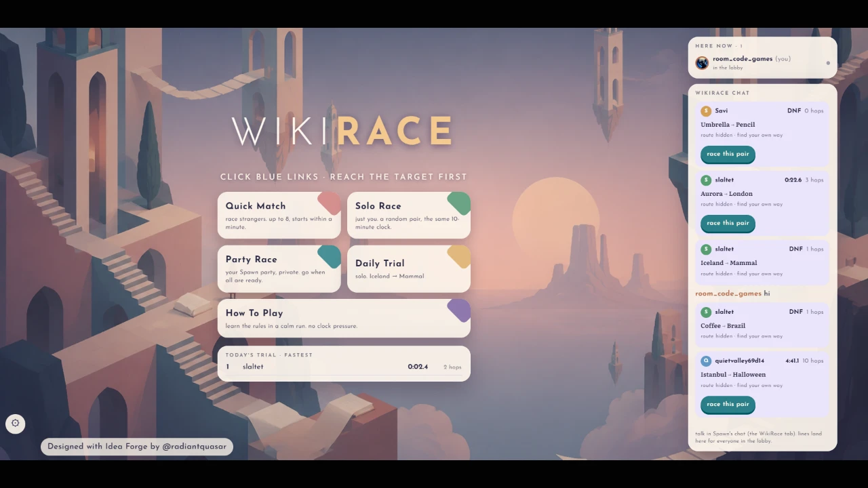Click the DNF label on Savi's entry
868x488 pixels.
(794, 111)
